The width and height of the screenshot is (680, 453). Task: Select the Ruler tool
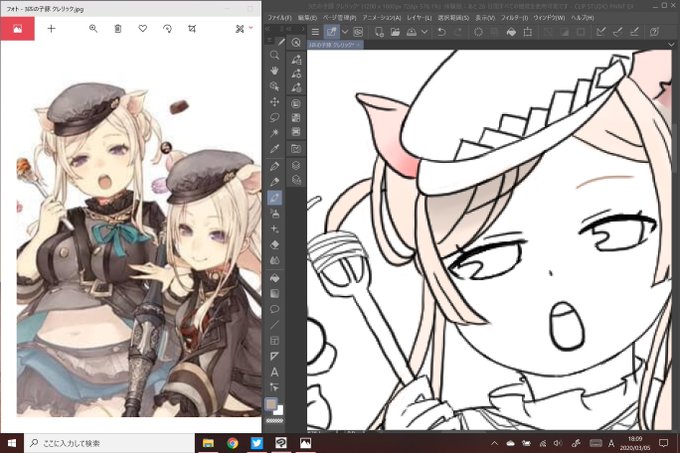[x=274, y=356]
